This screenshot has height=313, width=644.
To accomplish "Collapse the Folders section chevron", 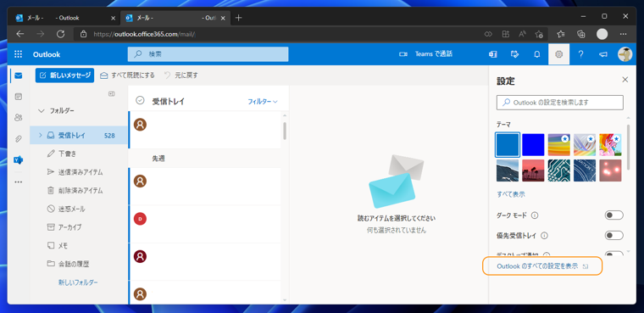I will coord(41,110).
